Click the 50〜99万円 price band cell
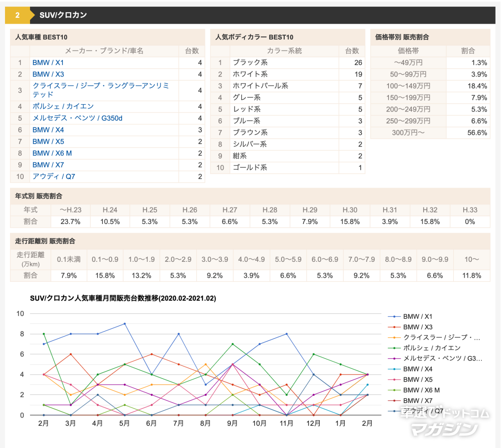 tap(408, 74)
